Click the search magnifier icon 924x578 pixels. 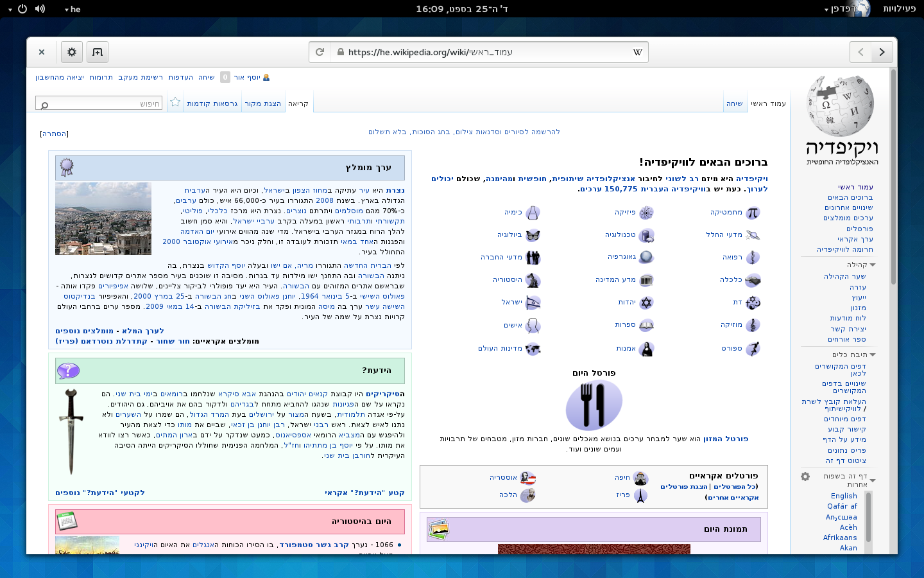tap(44, 105)
